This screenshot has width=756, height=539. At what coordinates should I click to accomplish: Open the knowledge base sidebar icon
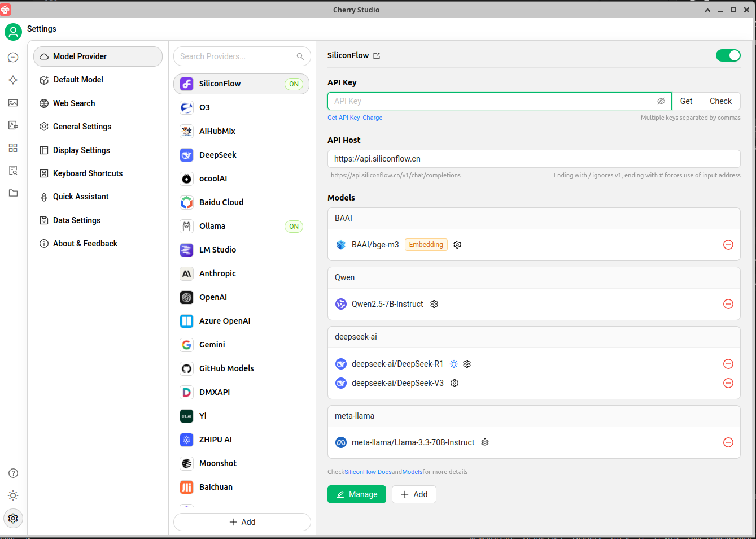click(x=13, y=171)
